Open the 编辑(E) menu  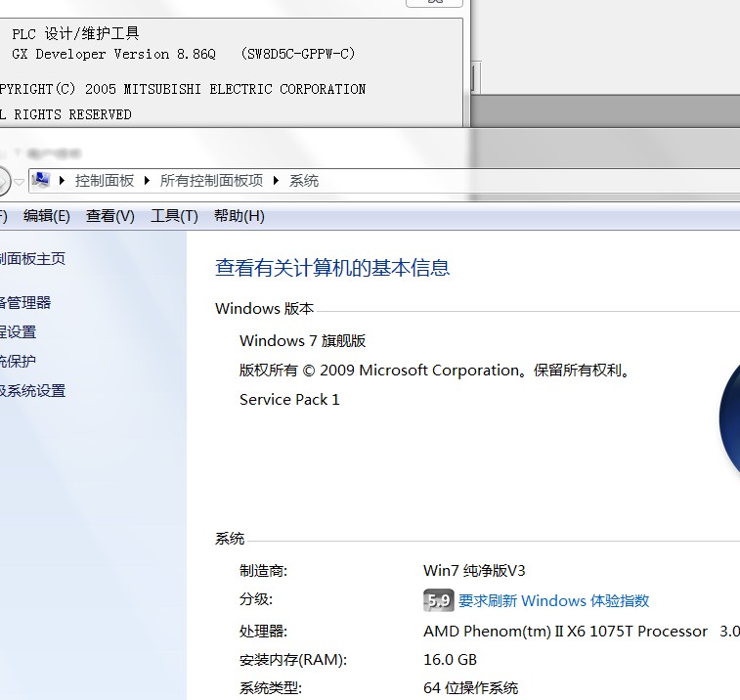pyautogui.click(x=47, y=216)
